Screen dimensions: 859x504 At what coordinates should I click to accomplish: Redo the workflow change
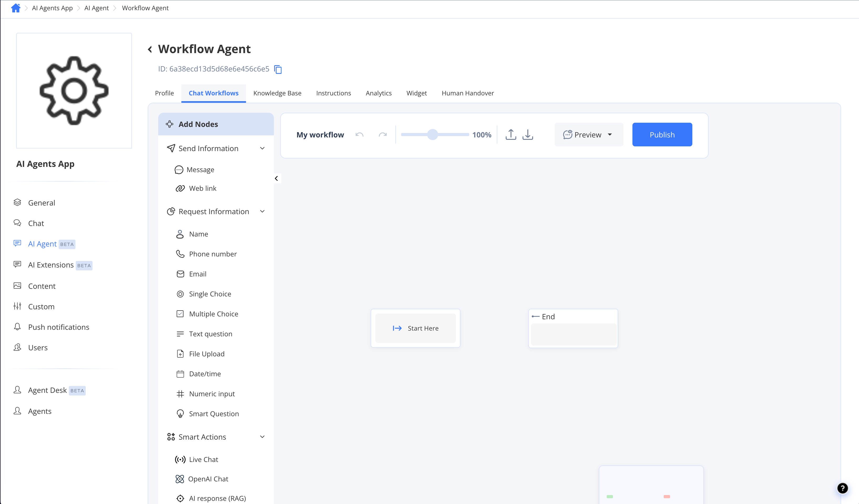(383, 135)
